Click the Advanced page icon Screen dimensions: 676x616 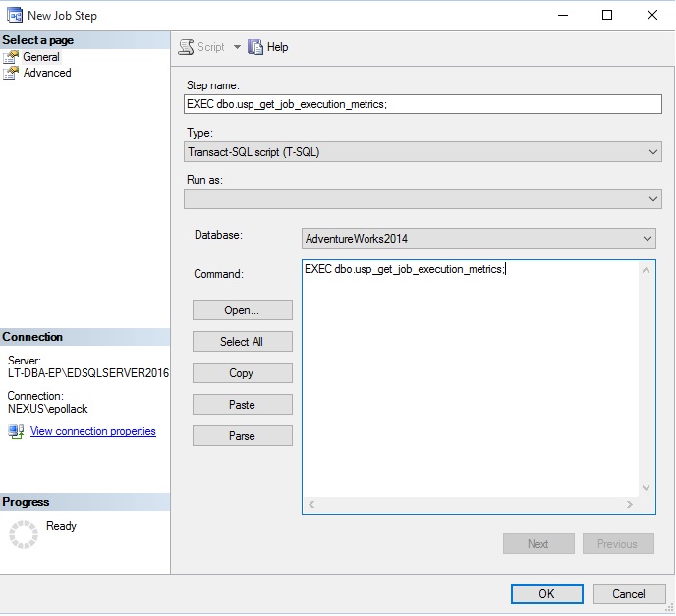(11, 73)
